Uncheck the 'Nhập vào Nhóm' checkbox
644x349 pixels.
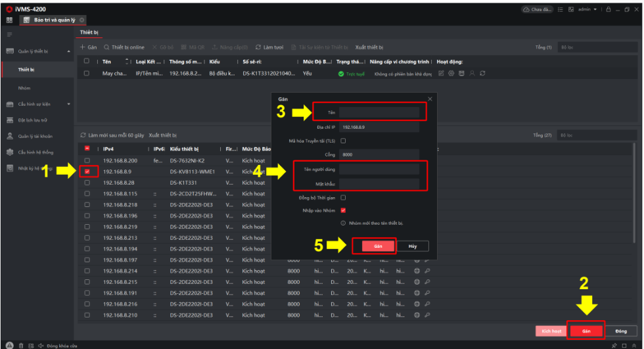[x=343, y=210]
